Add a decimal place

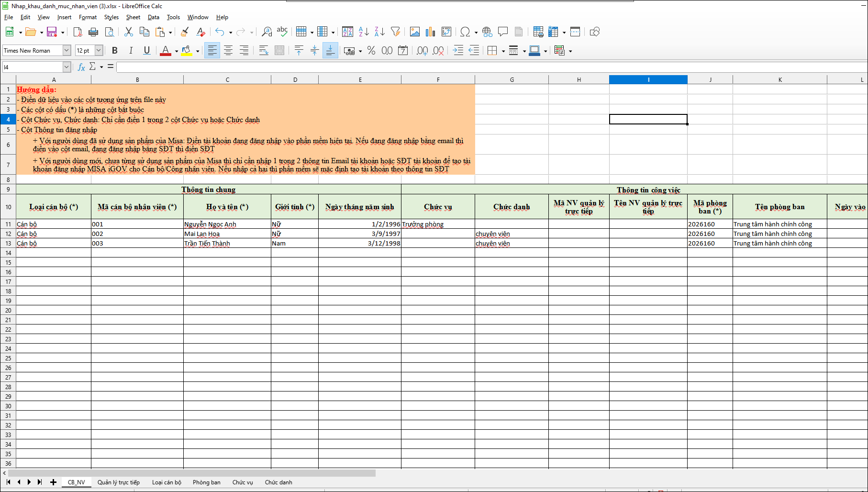[422, 50]
